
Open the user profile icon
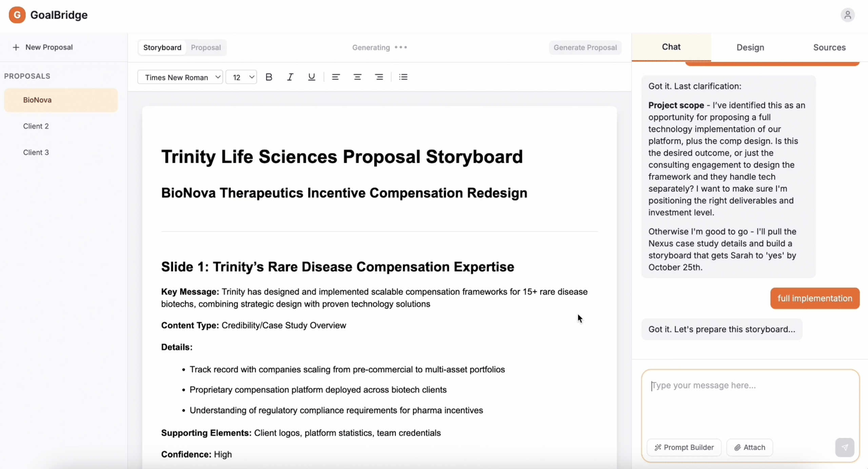pyautogui.click(x=847, y=15)
